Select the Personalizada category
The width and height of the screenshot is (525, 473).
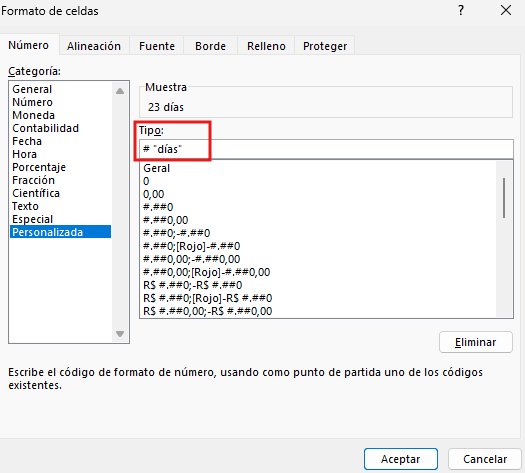tap(60, 232)
